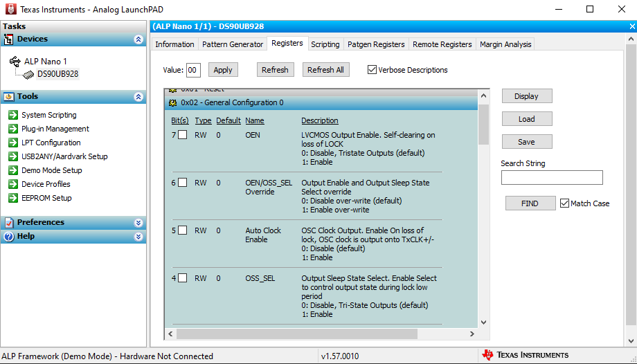Click the Demo Mode Setup icon
Image resolution: width=637 pixels, height=364 pixels.
point(13,170)
